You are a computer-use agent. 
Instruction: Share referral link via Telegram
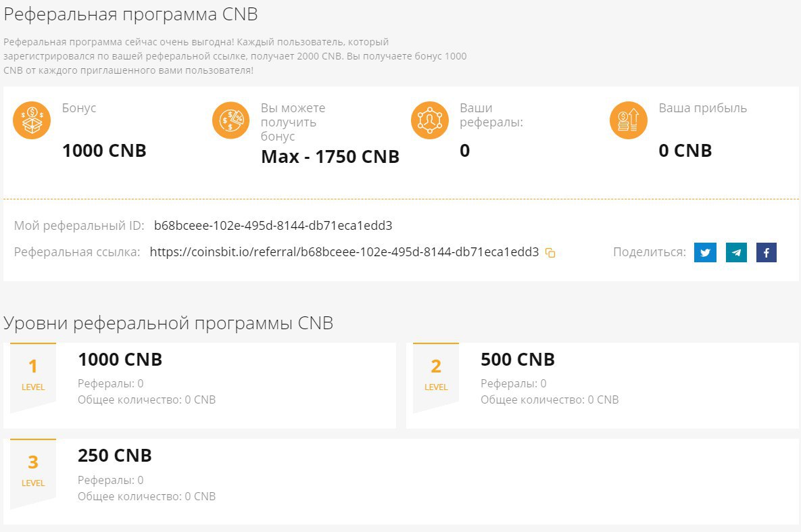click(736, 253)
